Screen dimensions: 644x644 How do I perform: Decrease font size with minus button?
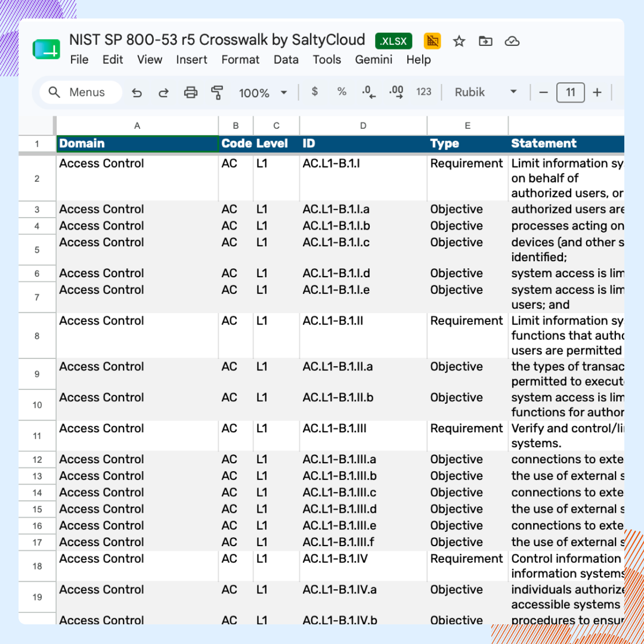[x=543, y=92]
